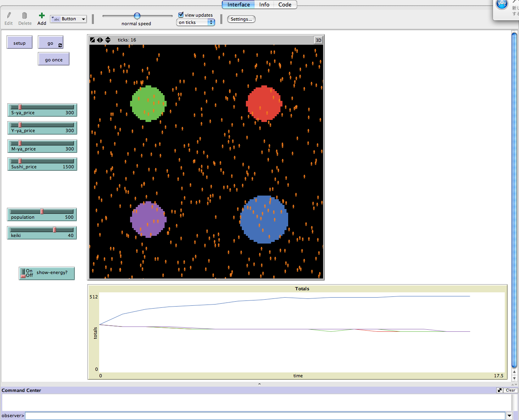Switch to the Interface tab
The height and width of the screenshot is (420, 519).
pos(239,4)
